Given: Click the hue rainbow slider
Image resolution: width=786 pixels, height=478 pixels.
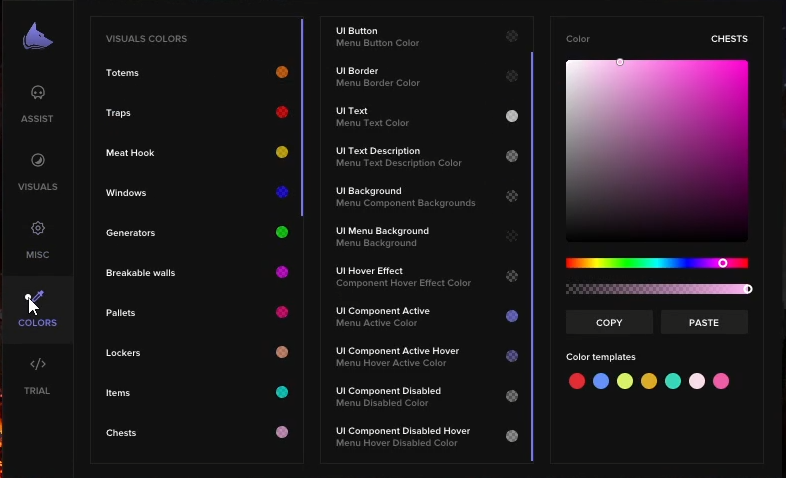Looking at the screenshot, I should tap(657, 263).
